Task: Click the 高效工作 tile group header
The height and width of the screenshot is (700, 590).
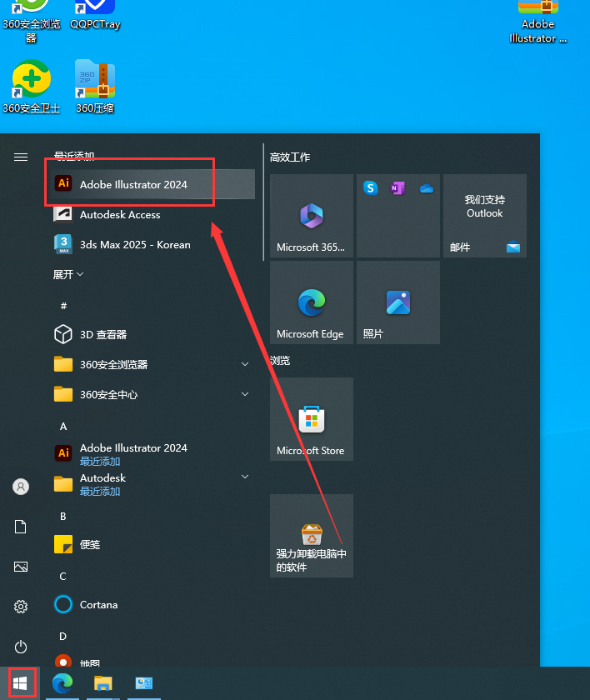Action: [290, 157]
